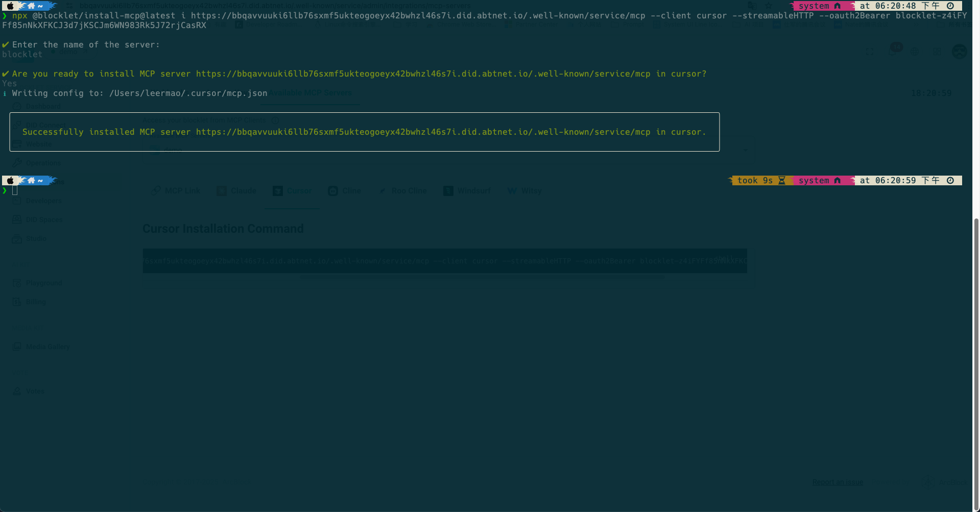Open Operations from the sidebar

coord(43,163)
